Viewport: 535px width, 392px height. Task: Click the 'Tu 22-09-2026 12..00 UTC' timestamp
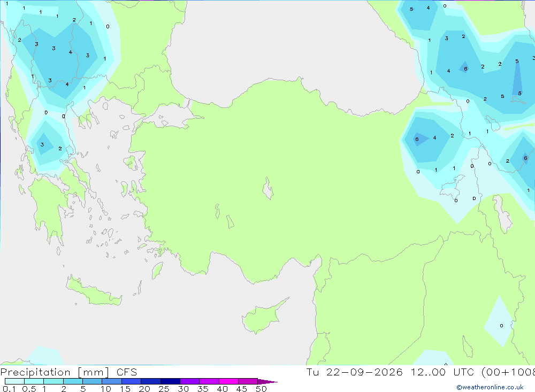pyautogui.click(x=392, y=372)
